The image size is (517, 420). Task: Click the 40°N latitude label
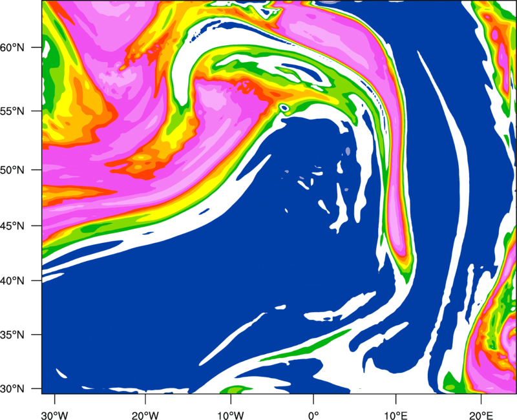coord(12,281)
